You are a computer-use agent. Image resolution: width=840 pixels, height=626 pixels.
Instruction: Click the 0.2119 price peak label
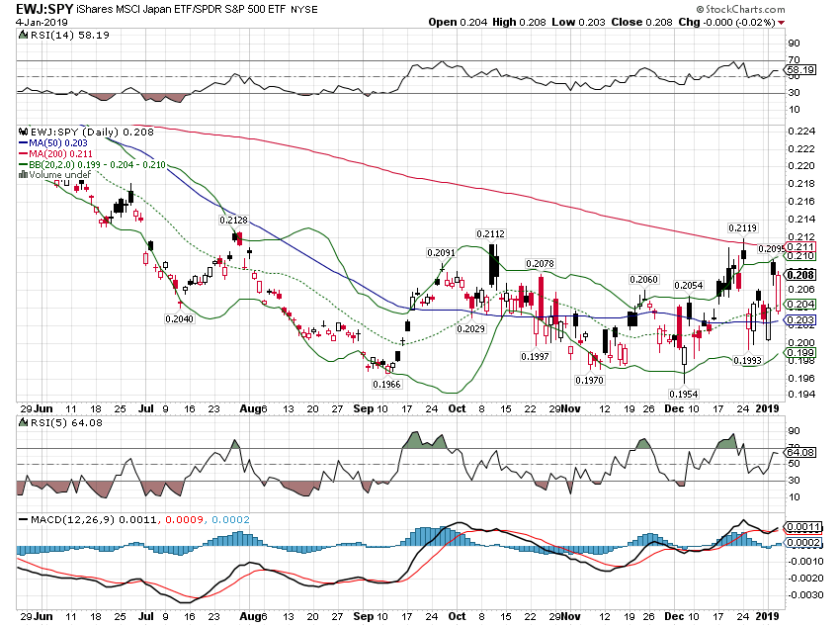(742, 228)
